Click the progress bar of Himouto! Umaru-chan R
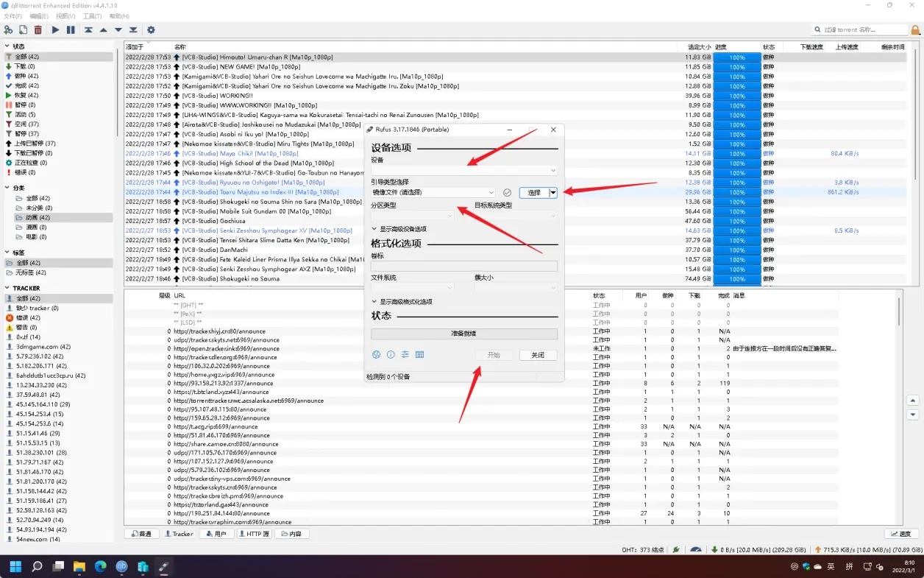The height and width of the screenshot is (578, 924). pos(736,57)
